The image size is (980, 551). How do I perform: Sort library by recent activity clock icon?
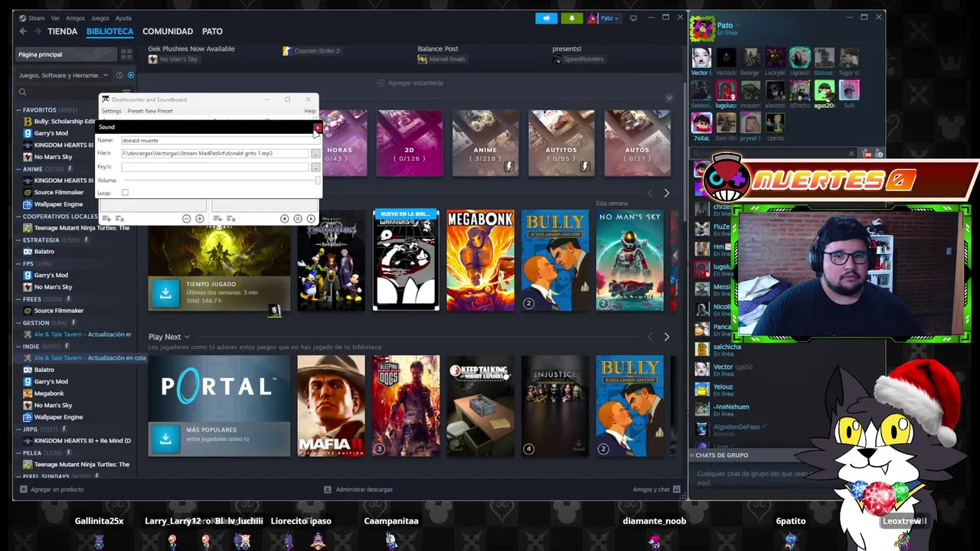pos(119,75)
